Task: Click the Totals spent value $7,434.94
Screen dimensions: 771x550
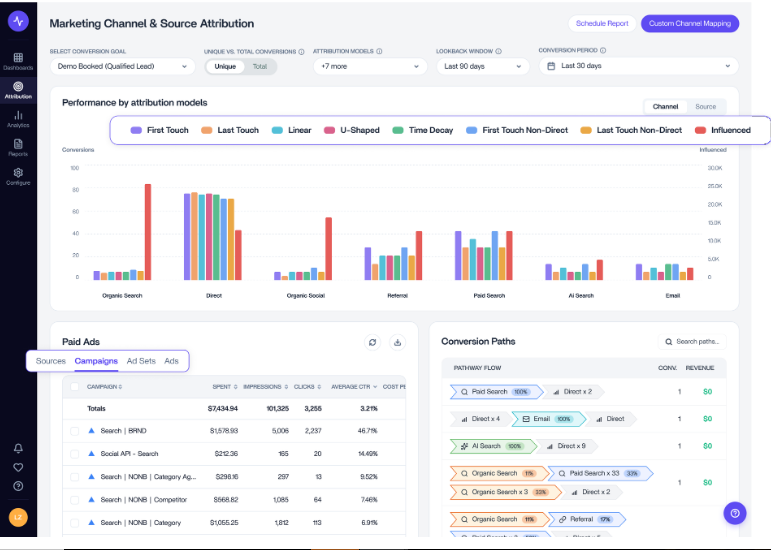Action: pos(223,408)
